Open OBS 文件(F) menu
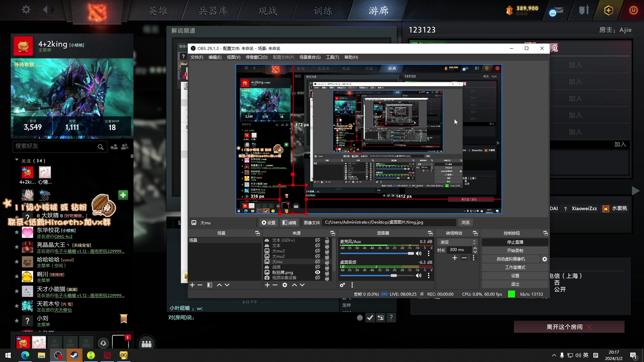This screenshot has height=362, width=644. 197,57
